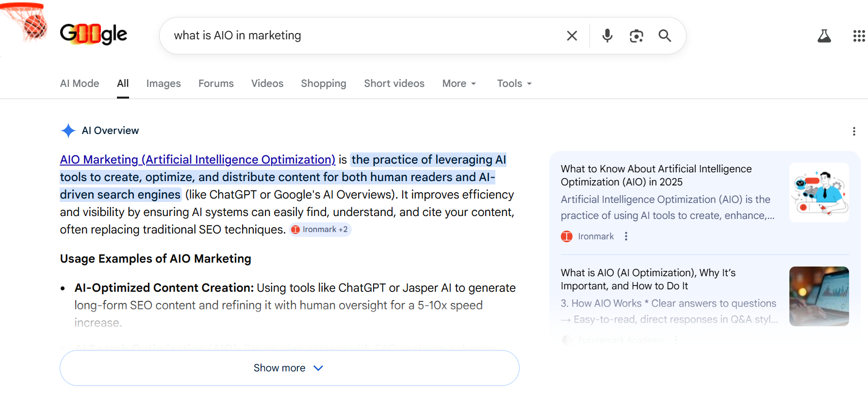Switch to Shopping tab
Viewport: 868px width, 401px height.
324,84
